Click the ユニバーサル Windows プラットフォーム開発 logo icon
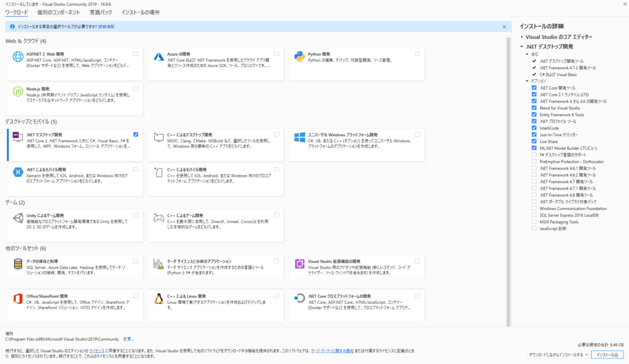Image resolution: width=629 pixels, height=364 pixels. tap(299, 137)
